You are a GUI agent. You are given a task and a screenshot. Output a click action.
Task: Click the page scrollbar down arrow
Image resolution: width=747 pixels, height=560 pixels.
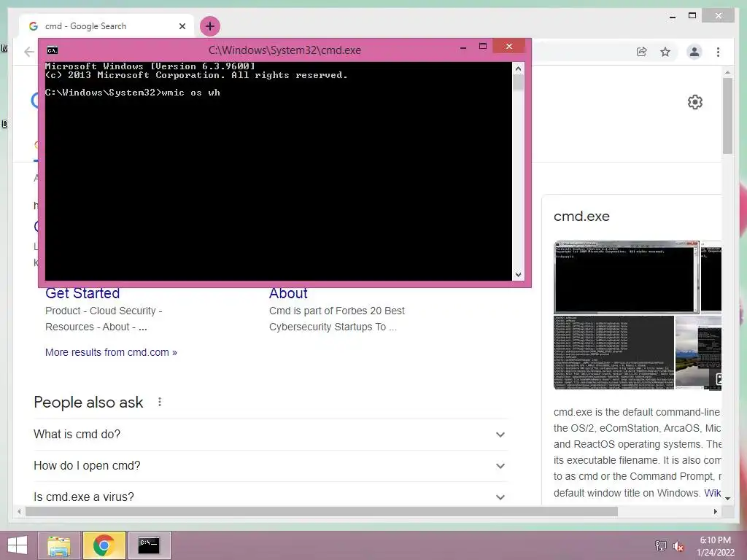pos(727,499)
